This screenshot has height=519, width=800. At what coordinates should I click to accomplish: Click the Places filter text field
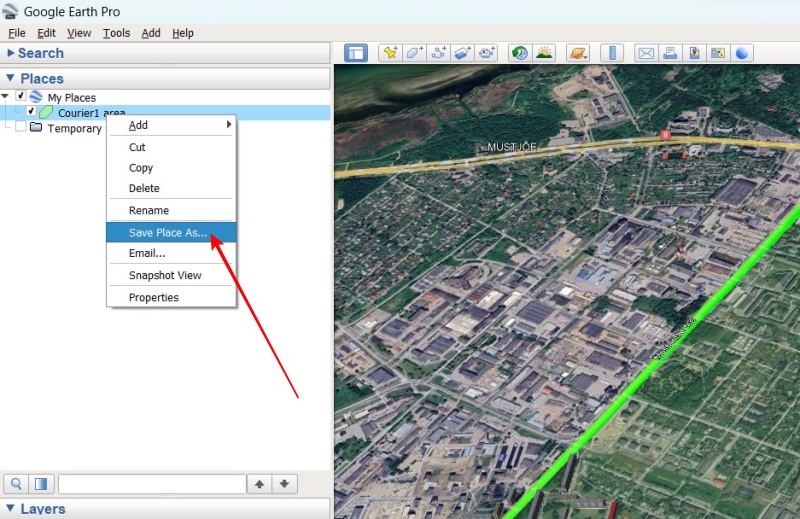coord(152,484)
